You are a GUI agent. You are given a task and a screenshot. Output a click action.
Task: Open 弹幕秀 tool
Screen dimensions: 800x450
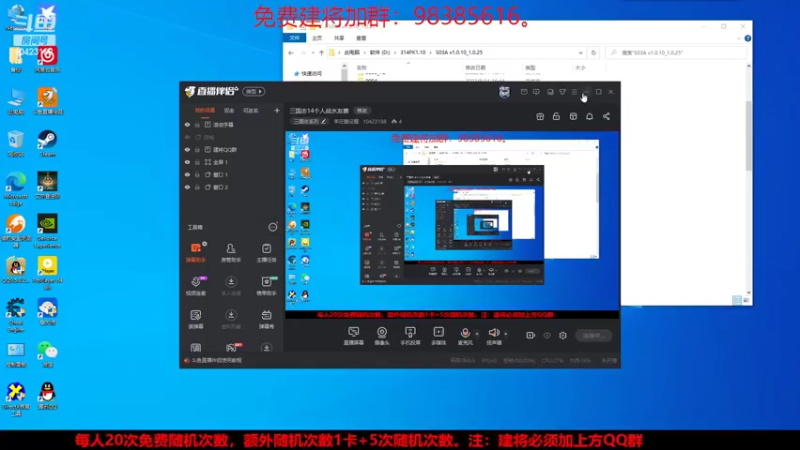266,319
